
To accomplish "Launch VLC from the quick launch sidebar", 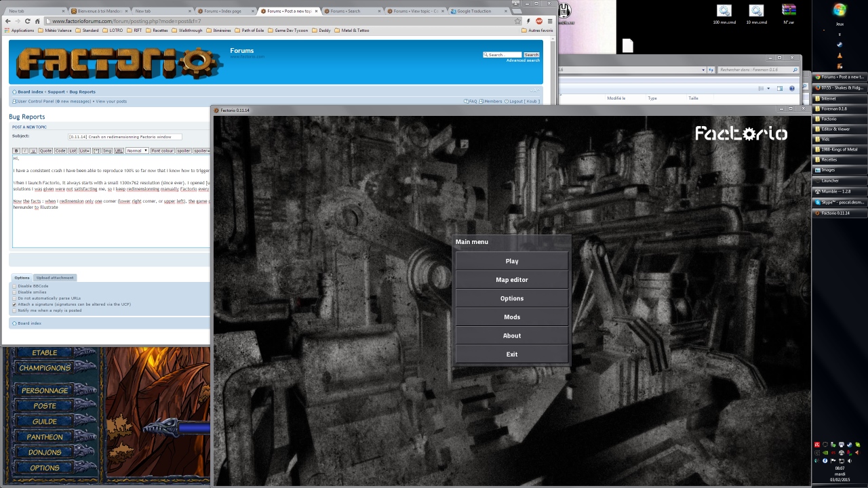I will point(840,56).
